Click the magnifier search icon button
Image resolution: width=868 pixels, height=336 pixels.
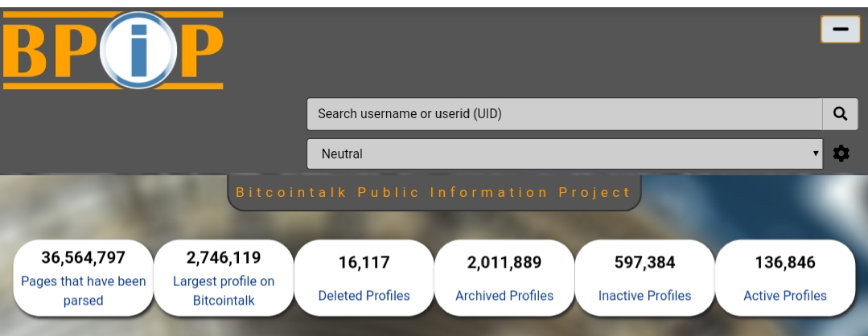(840, 114)
